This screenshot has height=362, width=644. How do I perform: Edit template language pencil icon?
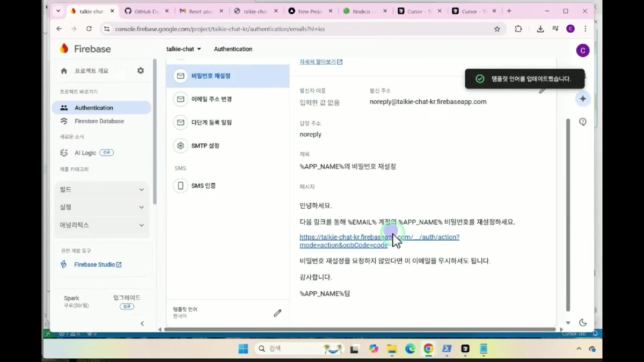(x=277, y=313)
